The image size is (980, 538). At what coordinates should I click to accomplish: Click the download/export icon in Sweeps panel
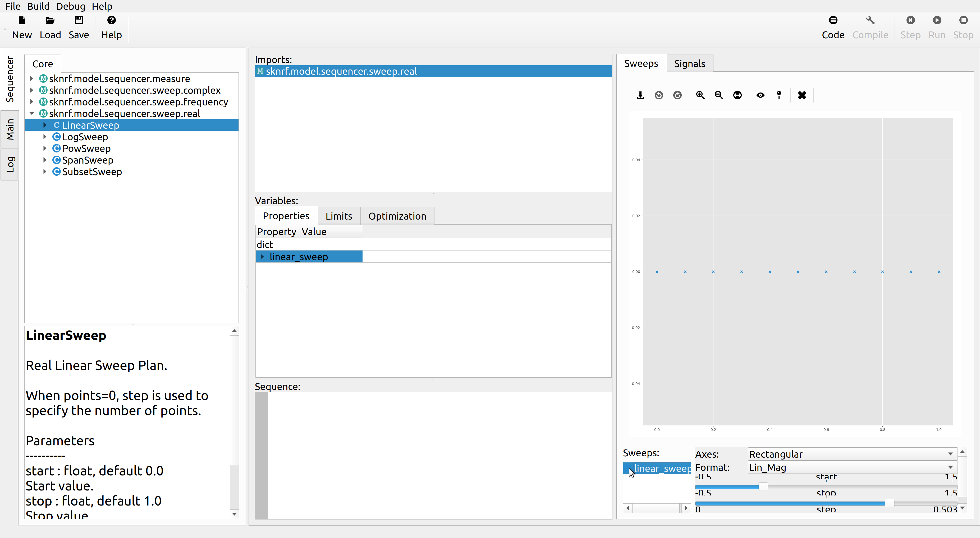click(x=640, y=95)
